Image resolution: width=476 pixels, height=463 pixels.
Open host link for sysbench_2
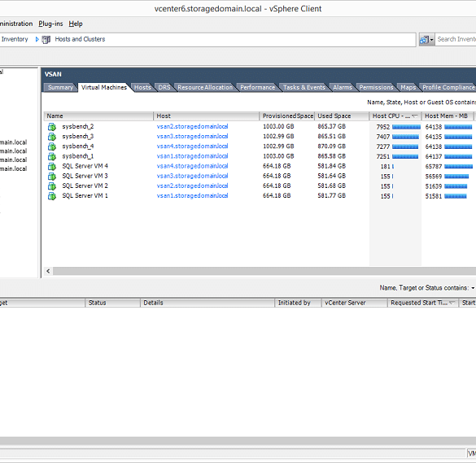[192, 127]
